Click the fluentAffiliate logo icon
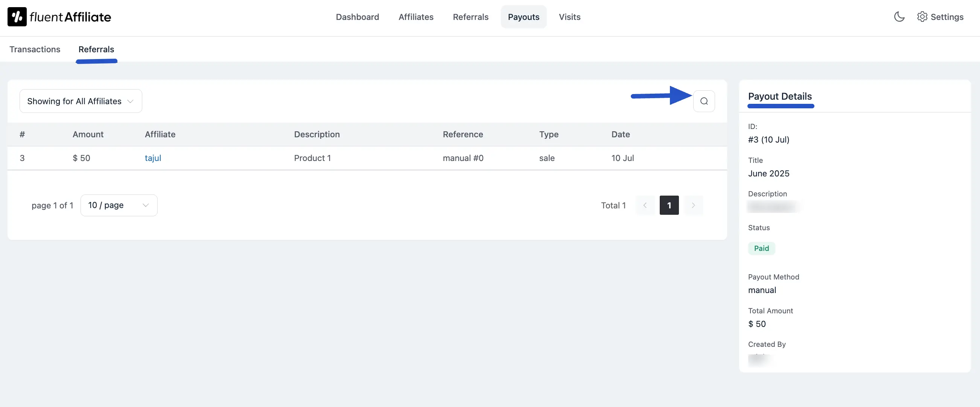Viewport: 980px width, 407px height. tap(17, 17)
